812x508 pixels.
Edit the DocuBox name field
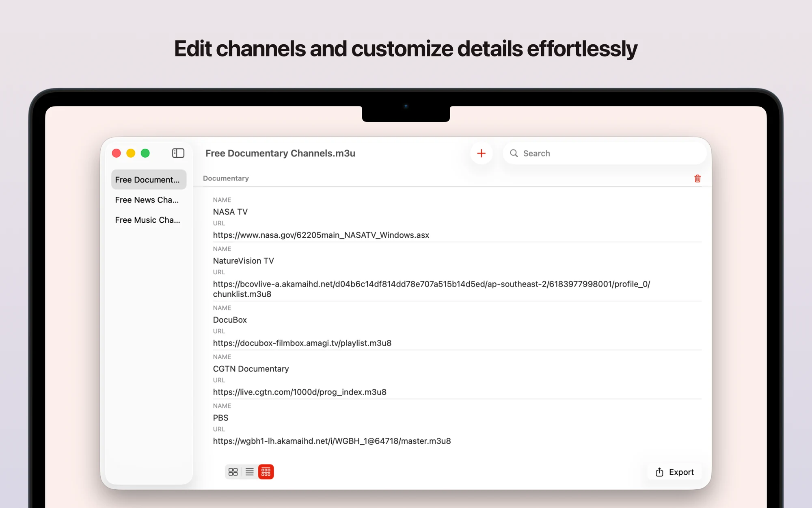point(230,320)
